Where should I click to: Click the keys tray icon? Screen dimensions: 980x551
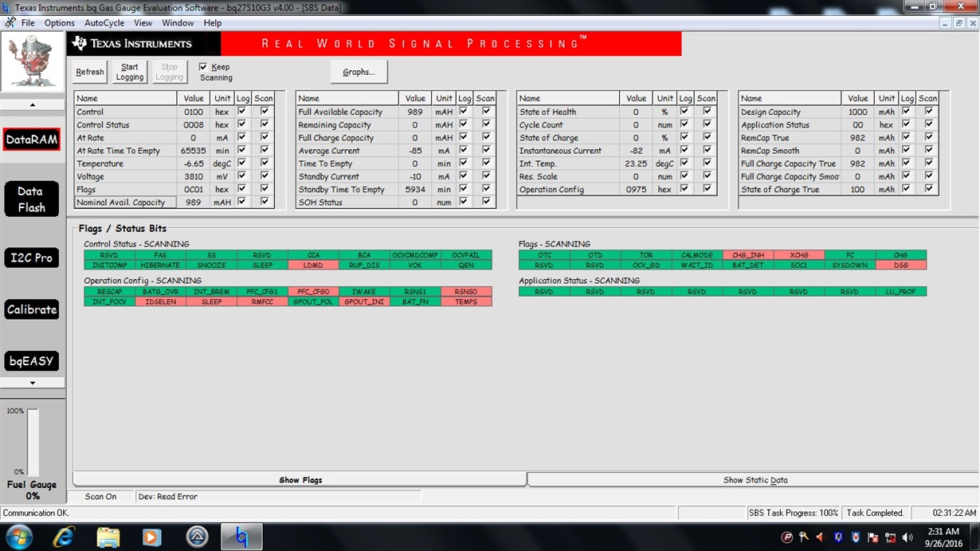804,537
